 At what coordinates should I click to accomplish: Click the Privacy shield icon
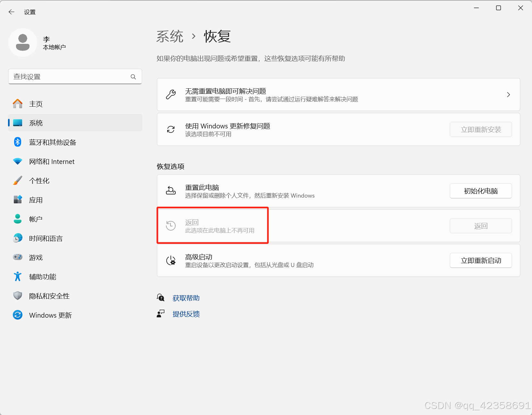[x=18, y=296]
